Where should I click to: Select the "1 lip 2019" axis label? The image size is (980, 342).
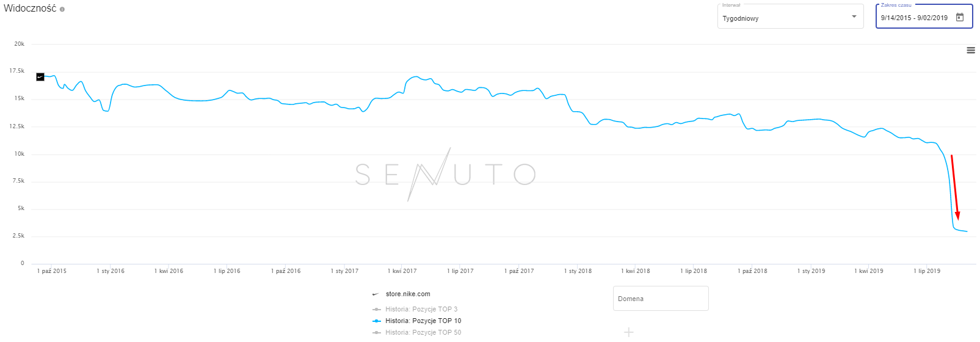[927, 271]
